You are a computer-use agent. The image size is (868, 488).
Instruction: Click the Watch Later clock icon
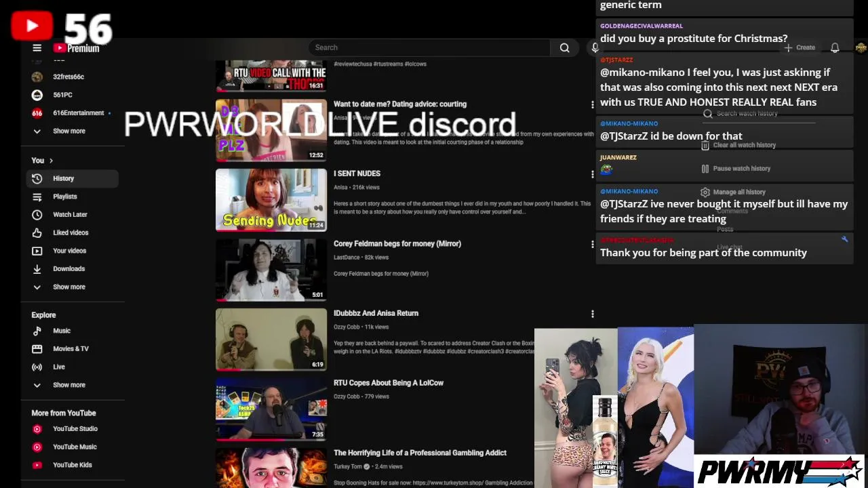pyautogui.click(x=37, y=214)
